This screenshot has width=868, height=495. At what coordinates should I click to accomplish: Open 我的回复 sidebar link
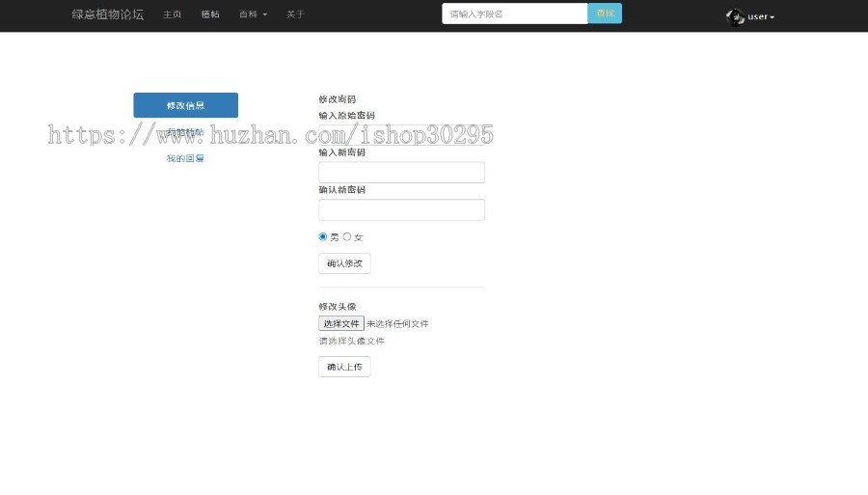(185, 158)
